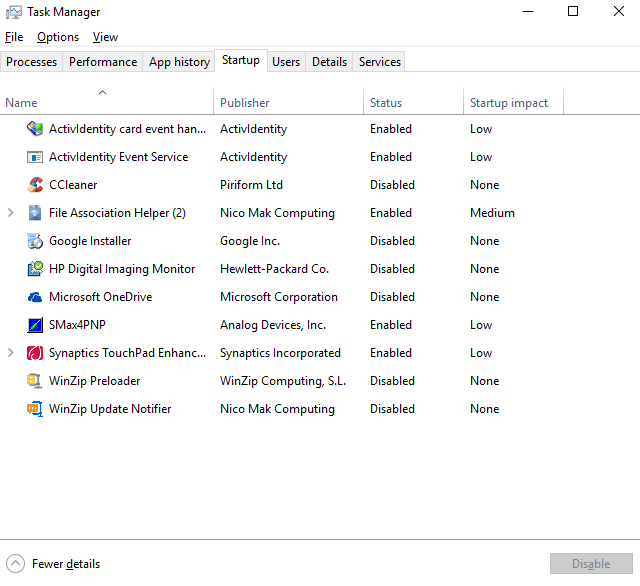Screen dimensions: 640x586
Task: Click the Medium startup impact value
Action: pyautogui.click(x=492, y=213)
